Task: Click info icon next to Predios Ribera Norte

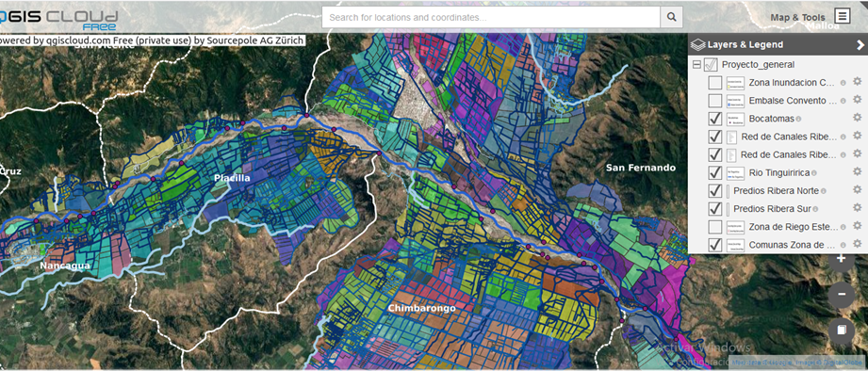Action: [x=823, y=191]
